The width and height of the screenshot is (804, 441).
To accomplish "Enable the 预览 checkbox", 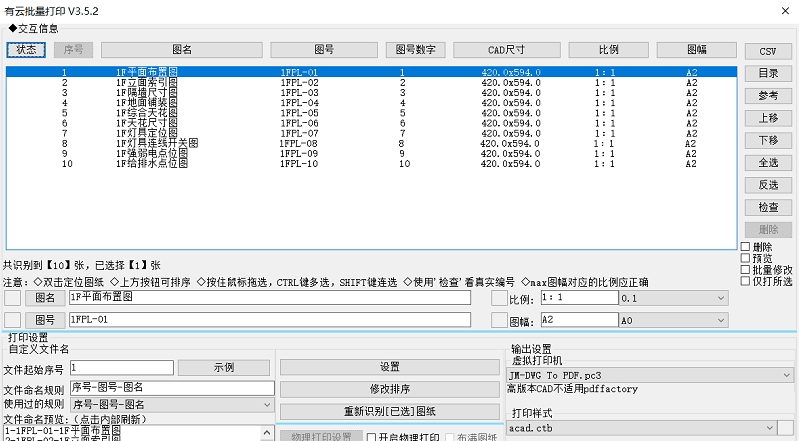I will coord(746,258).
